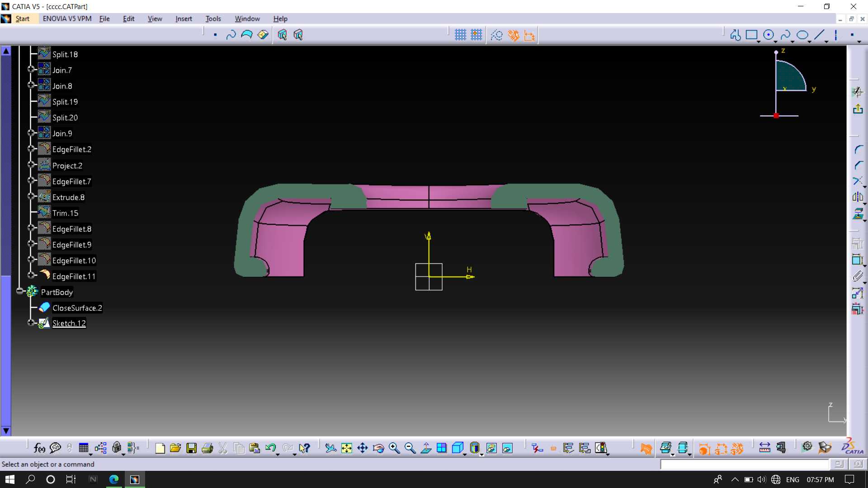Screen dimensions: 868x488
Task: Click the Undo arrow icon
Action: (271, 448)
